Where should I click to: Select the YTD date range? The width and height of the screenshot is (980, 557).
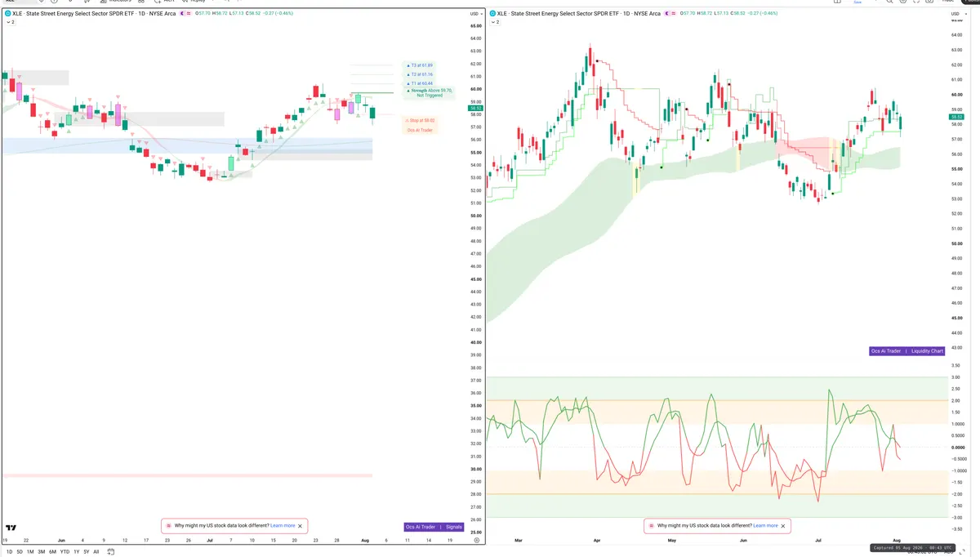click(x=65, y=552)
